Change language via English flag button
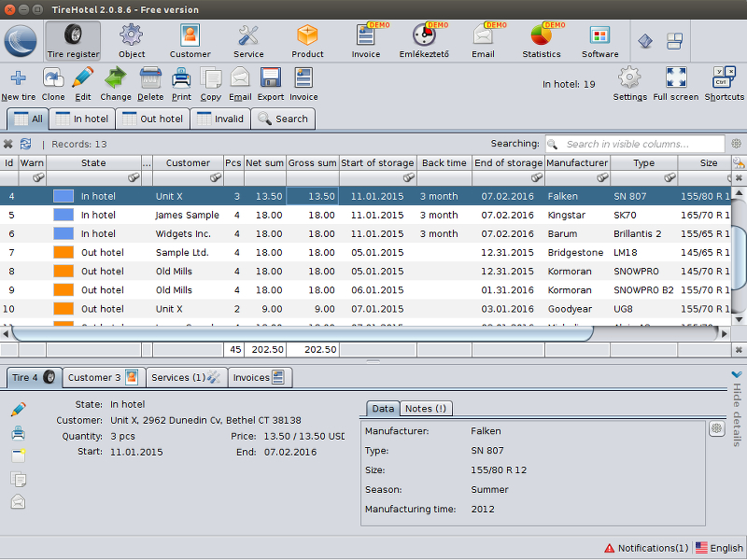747x560 pixels. [719, 548]
